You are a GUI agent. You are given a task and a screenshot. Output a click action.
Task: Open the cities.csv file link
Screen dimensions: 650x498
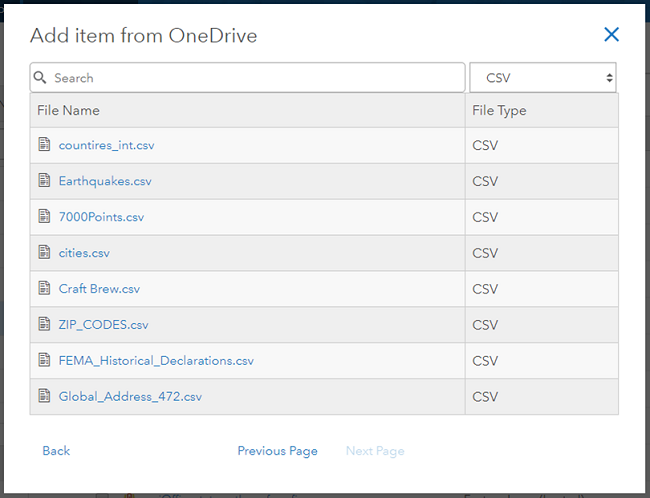coord(84,253)
